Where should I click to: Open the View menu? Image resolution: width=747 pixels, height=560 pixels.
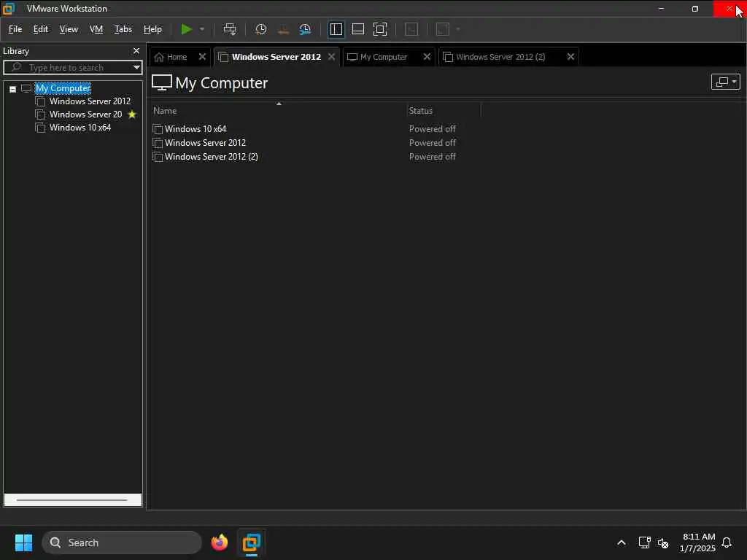(69, 29)
